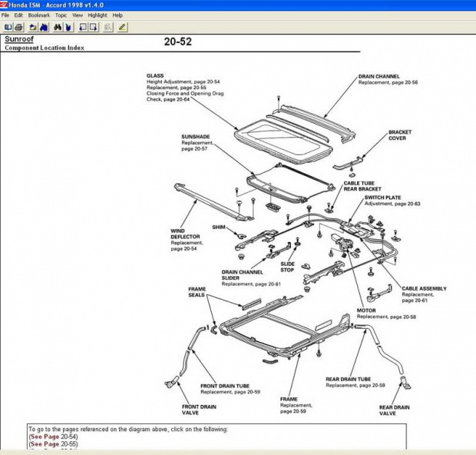This screenshot has height=455, width=476.
Task: Click the folder with up arrow icon
Action: 33,28
